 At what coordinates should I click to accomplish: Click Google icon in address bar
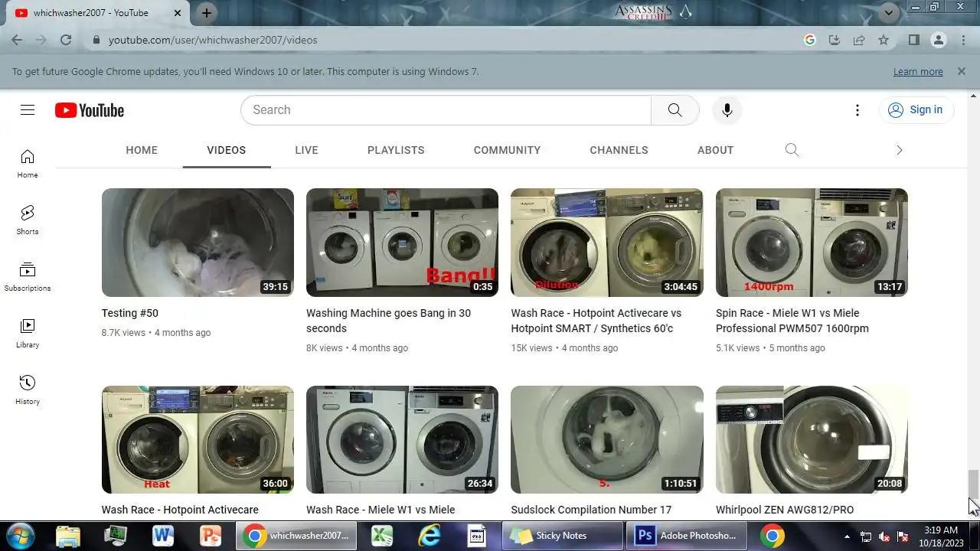(x=810, y=40)
